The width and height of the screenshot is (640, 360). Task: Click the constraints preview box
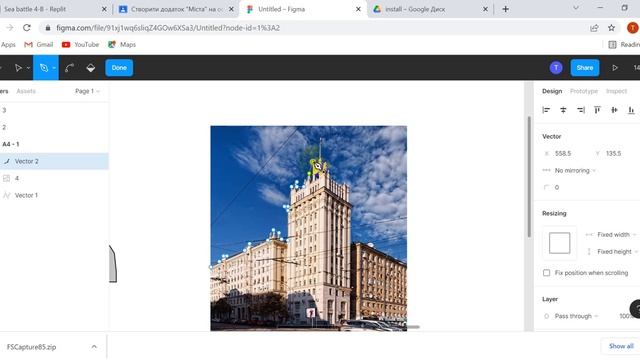(x=559, y=243)
